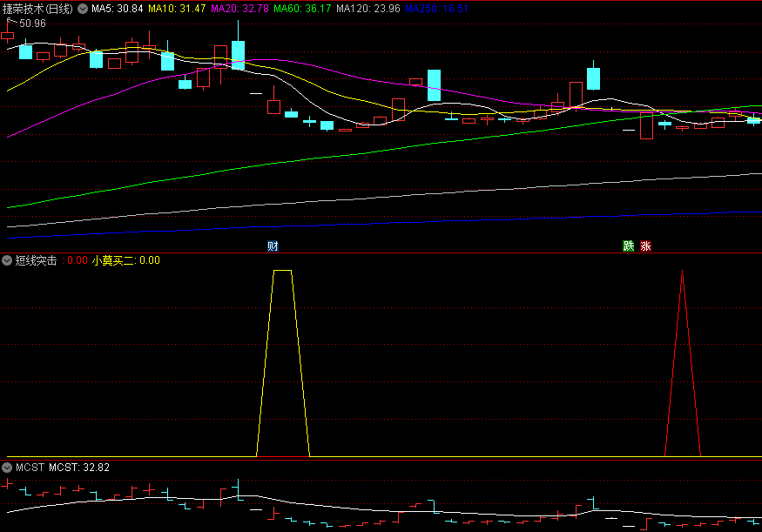762x532 pixels.
Task: Open the MCST indicator panel dropdown
Action: (x=7, y=468)
